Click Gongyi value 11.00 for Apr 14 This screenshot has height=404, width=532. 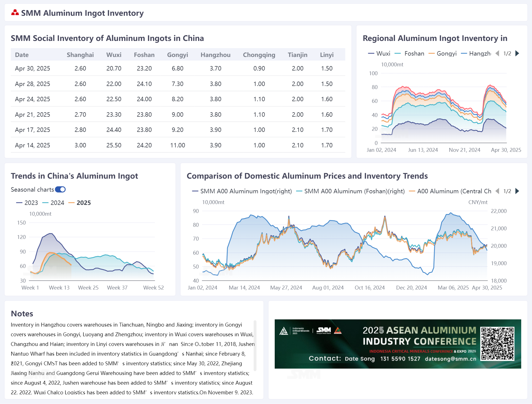178,145
